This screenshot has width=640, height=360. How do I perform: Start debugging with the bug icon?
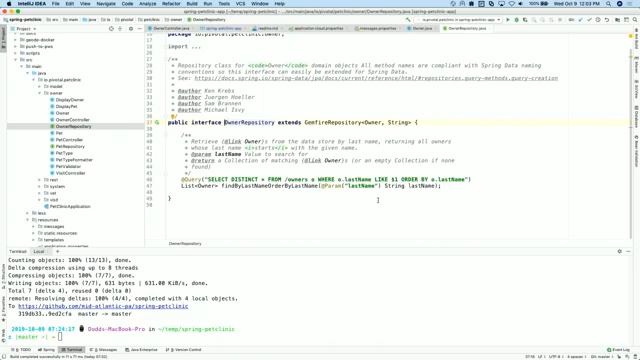point(517,20)
